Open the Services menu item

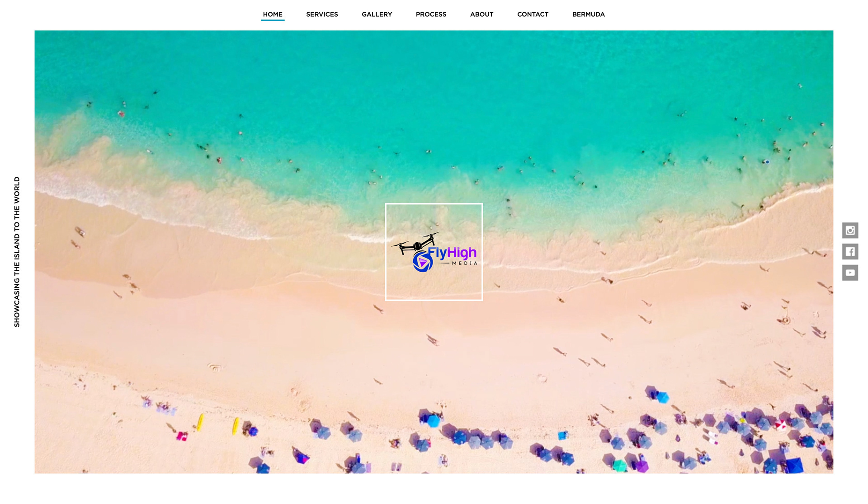pos(322,14)
